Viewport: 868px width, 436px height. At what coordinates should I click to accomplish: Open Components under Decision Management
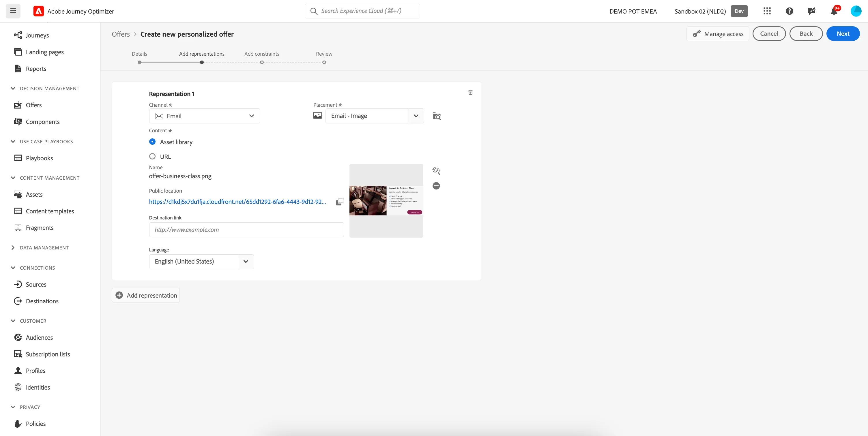click(x=42, y=122)
